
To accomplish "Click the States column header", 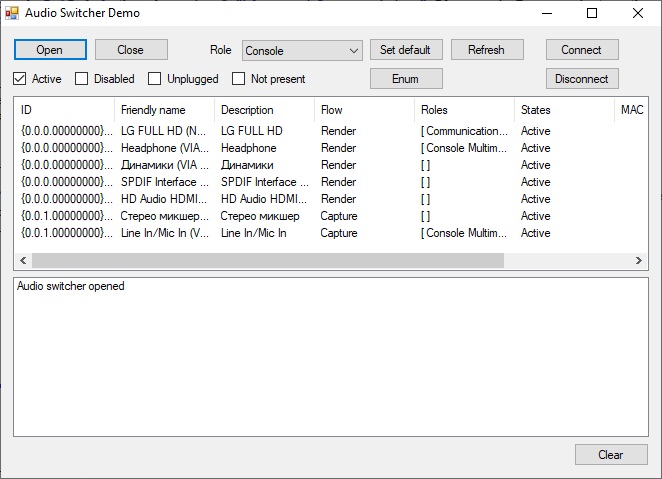I will [565, 110].
